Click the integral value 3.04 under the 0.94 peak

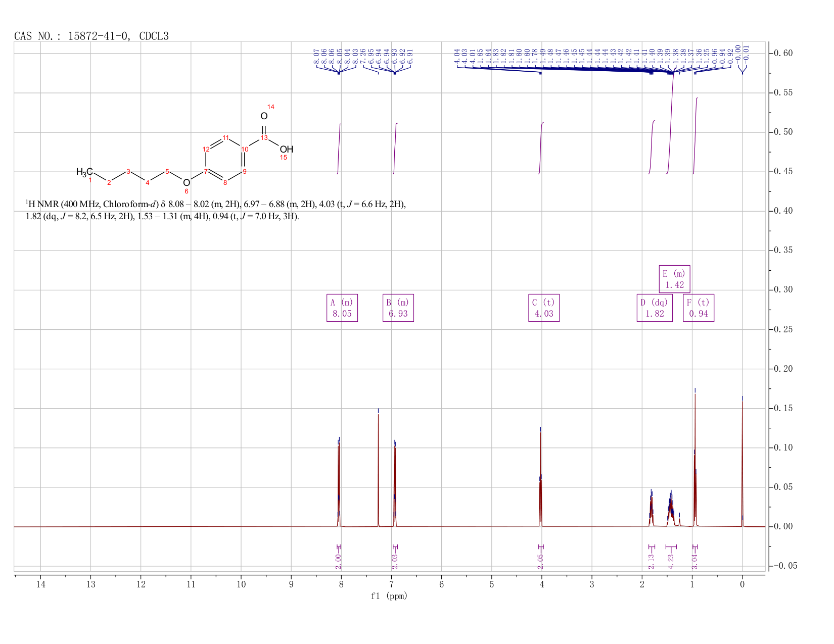click(695, 561)
